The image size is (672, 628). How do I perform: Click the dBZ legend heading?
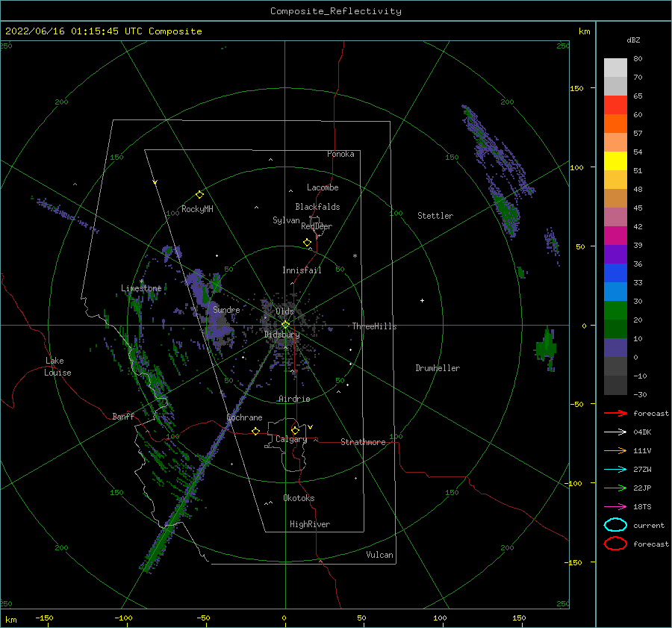[633, 40]
